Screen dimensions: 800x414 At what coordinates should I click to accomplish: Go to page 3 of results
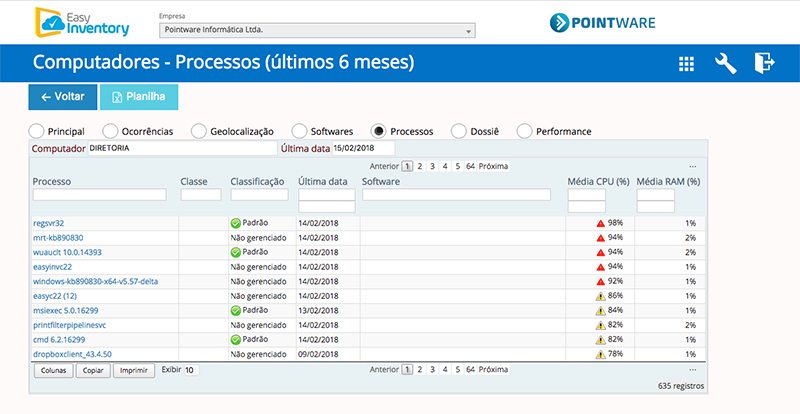click(x=432, y=166)
